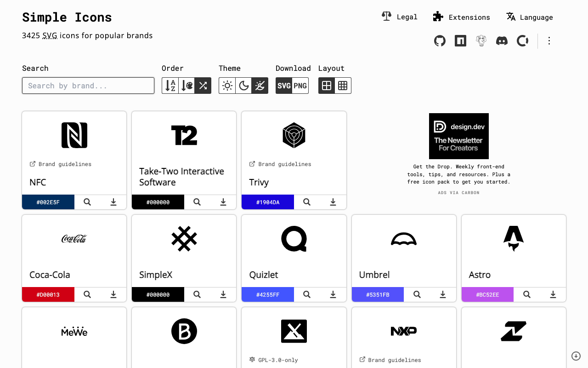Click the Umbrel umbrella icon
Viewport: 588px width, 368px height.
point(404,239)
